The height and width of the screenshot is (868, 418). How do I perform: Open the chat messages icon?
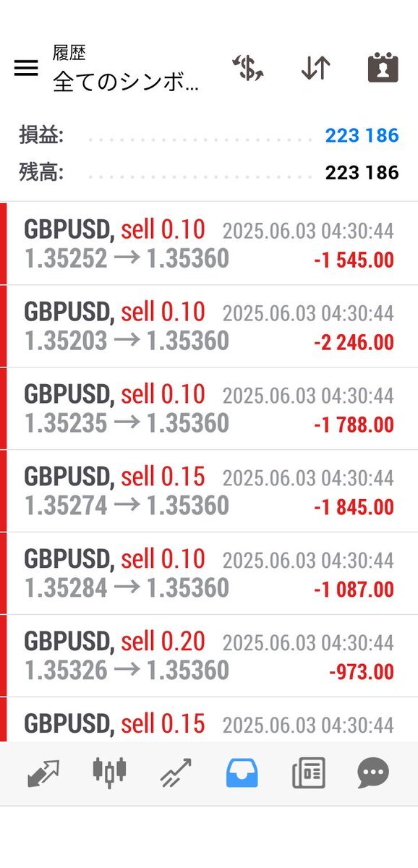click(374, 773)
